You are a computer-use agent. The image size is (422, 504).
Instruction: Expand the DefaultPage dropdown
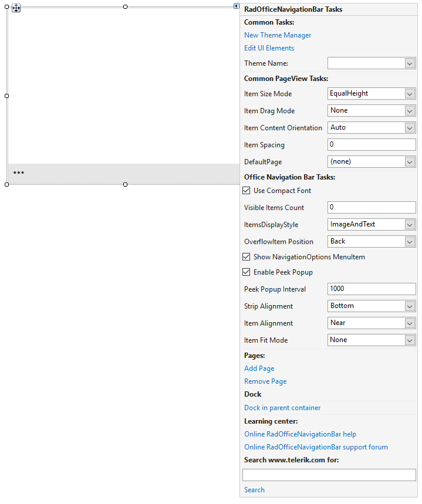tap(409, 161)
